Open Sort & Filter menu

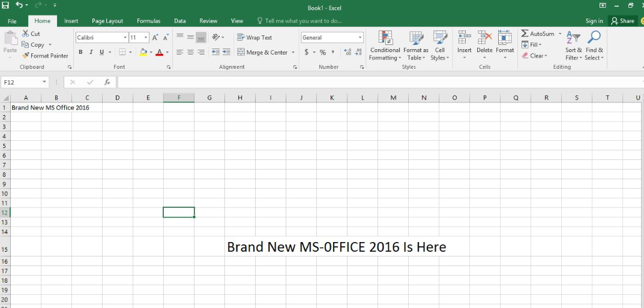(573, 46)
